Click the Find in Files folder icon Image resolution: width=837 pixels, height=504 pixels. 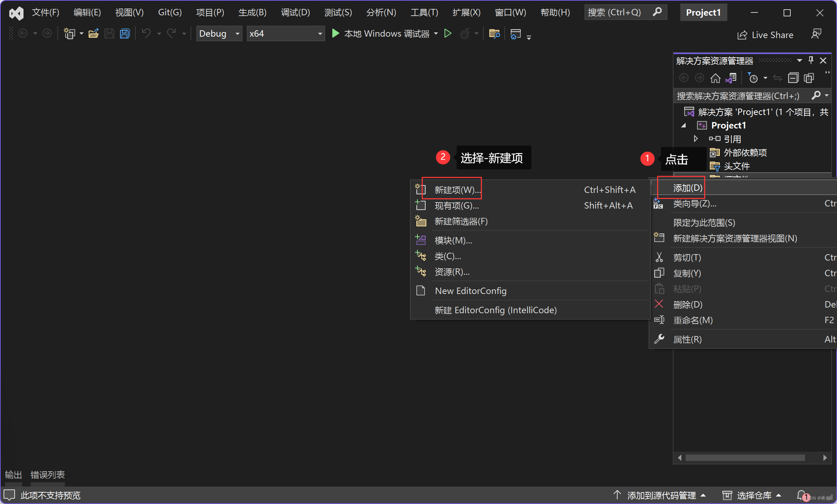click(x=494, y=34)
